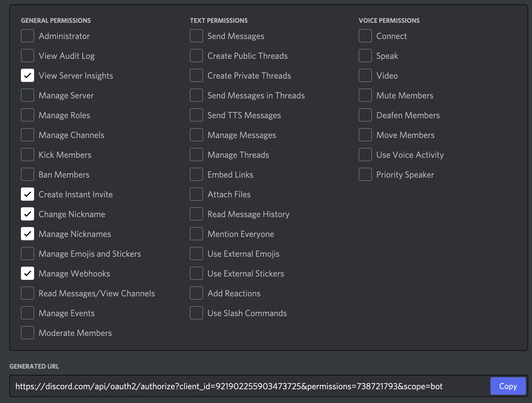The image size is (532, 403).
Task: Check Use Voice Activity permission
Action: click(365, 154)
